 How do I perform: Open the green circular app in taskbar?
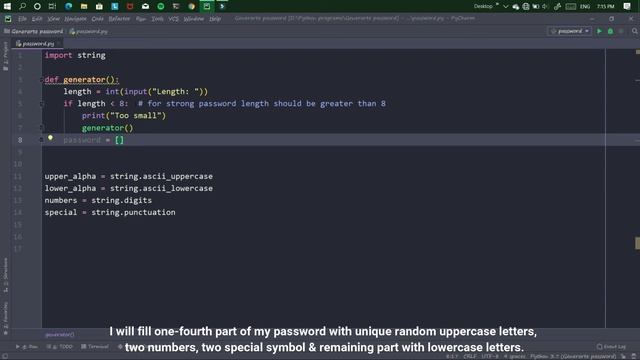[x=161, y=6]
